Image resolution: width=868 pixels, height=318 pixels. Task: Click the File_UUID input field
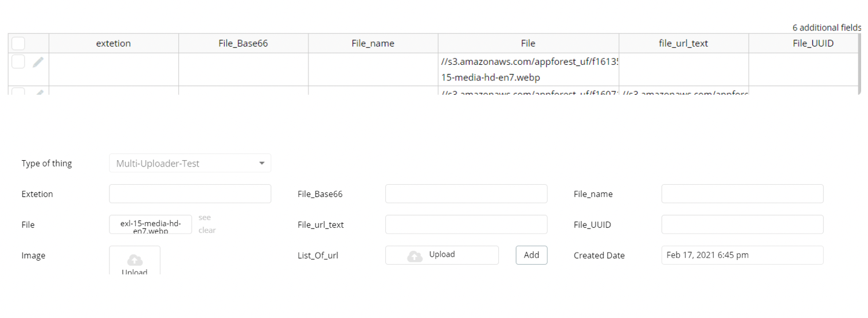coord(742,224)
